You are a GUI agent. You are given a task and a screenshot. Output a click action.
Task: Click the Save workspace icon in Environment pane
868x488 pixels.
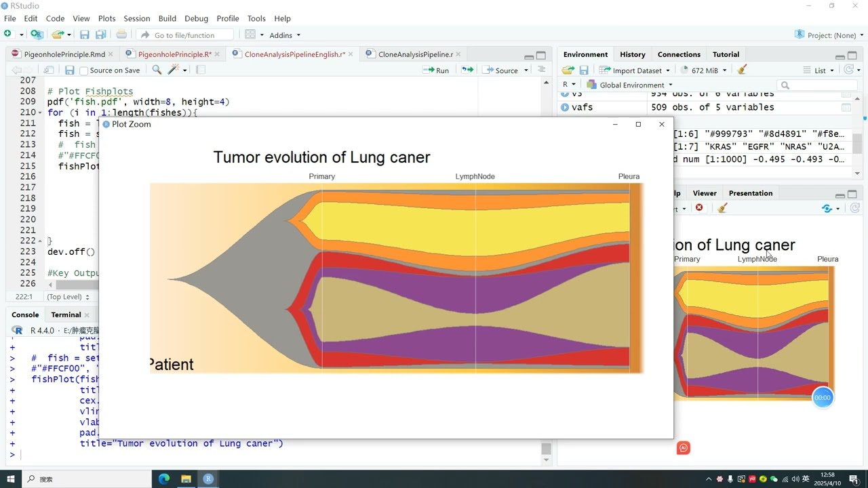tap(584, 70)
